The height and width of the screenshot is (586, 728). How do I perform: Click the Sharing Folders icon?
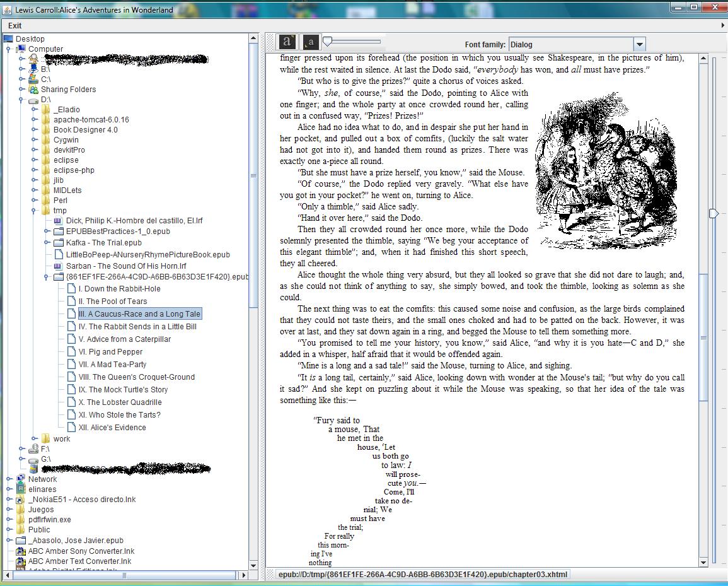click(x=33, y=89)
